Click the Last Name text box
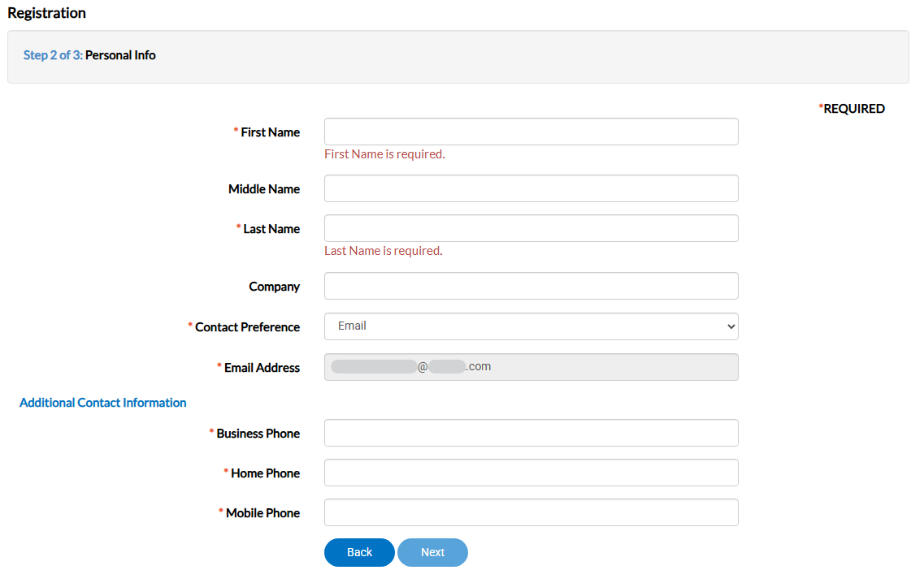The image size is (924, 570). 531,228
